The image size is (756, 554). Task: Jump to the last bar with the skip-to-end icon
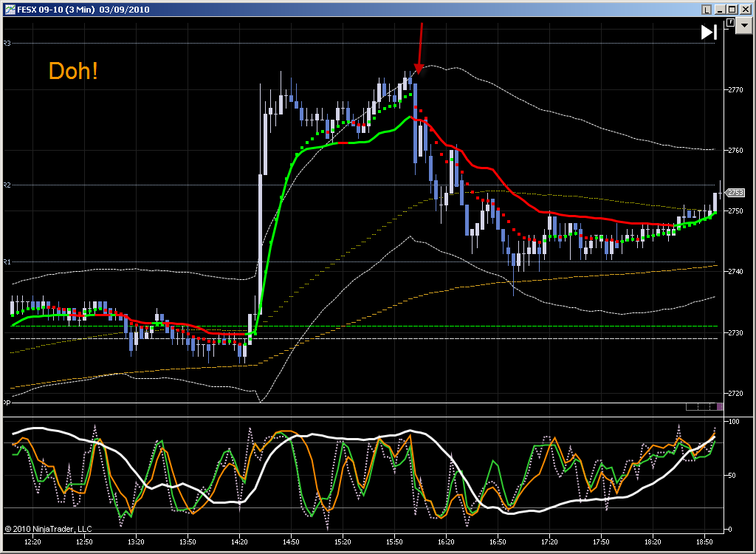pos(709,33)
